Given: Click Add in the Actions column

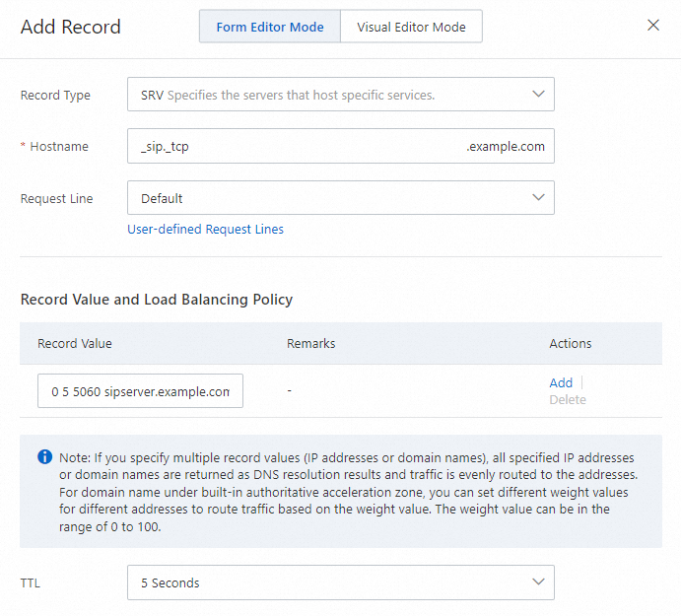Looking at the screenshot, I should coord(561,382).
